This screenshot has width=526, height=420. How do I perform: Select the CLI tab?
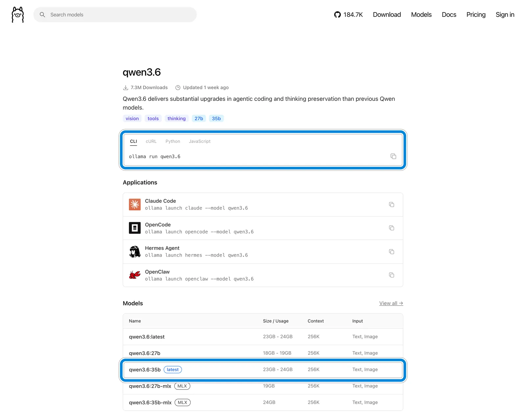coord(133,141)
